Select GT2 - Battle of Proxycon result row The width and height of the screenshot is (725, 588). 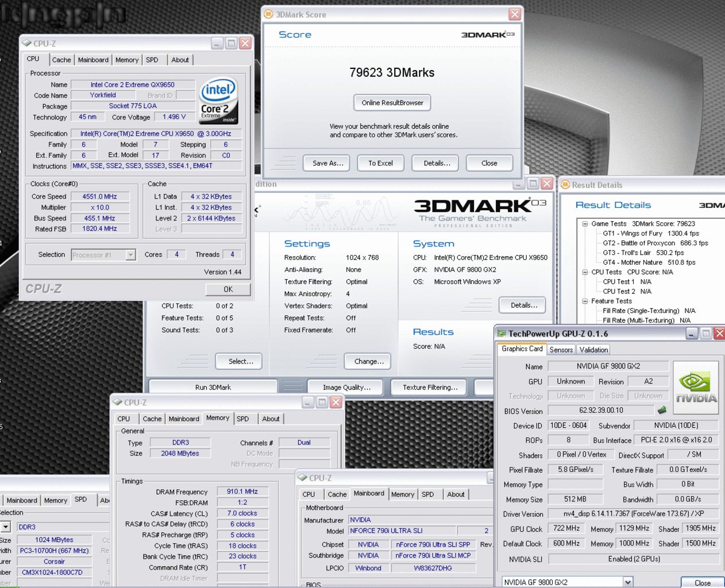click(x=655, y=243)
